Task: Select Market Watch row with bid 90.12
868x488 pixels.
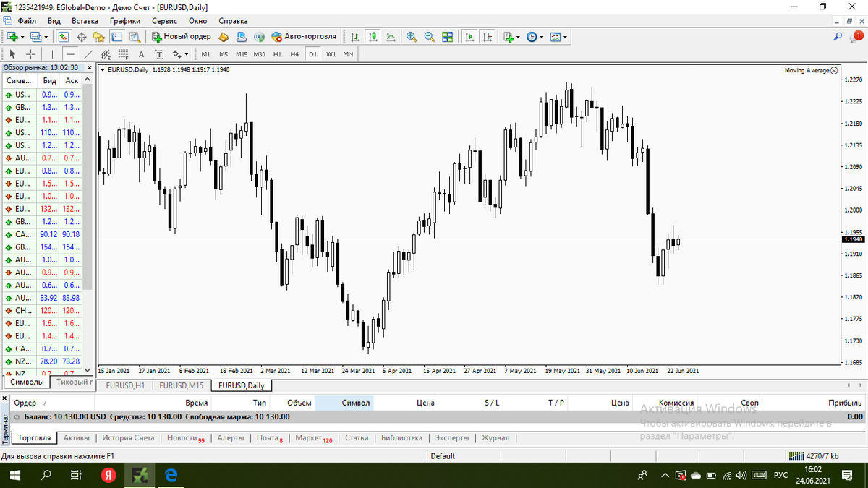Action: tap(43, 234)
